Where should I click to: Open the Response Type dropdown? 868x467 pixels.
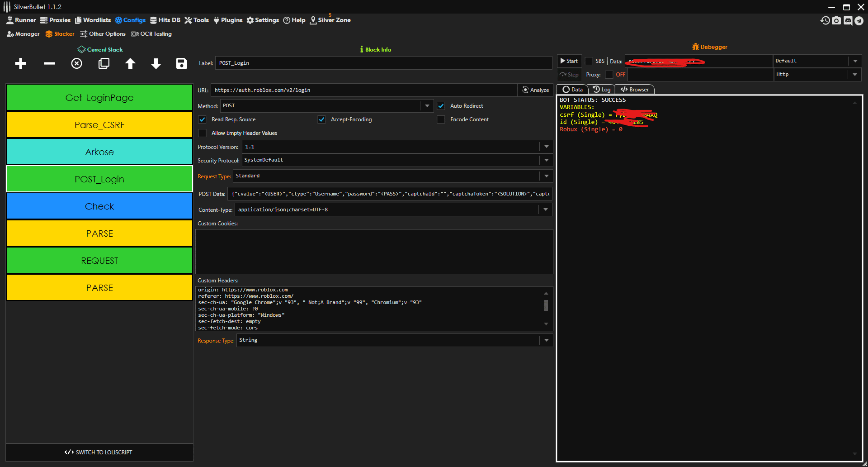[x=546, y=340]
